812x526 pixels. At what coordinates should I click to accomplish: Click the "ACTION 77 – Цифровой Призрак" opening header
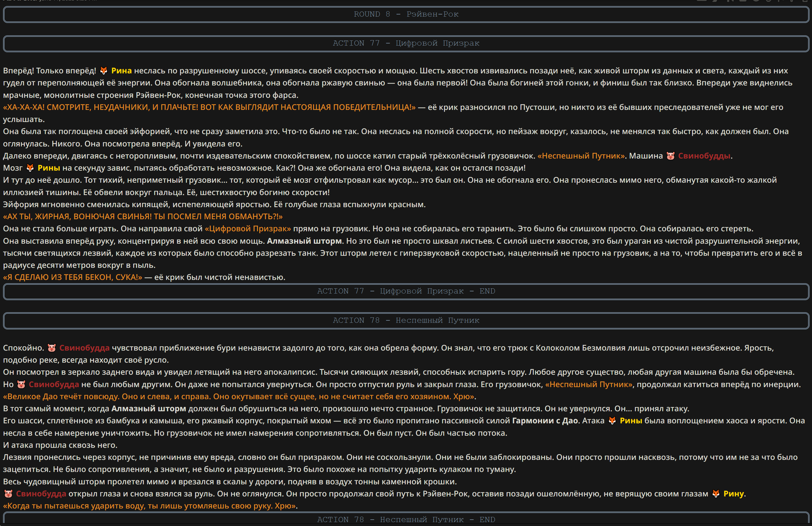(x=406, y=43)
